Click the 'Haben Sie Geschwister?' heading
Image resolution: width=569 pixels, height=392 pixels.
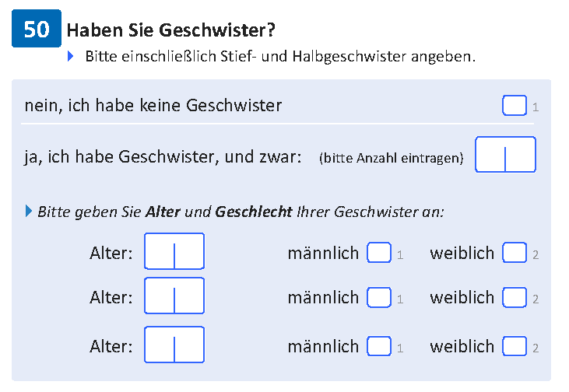(171, 30)
